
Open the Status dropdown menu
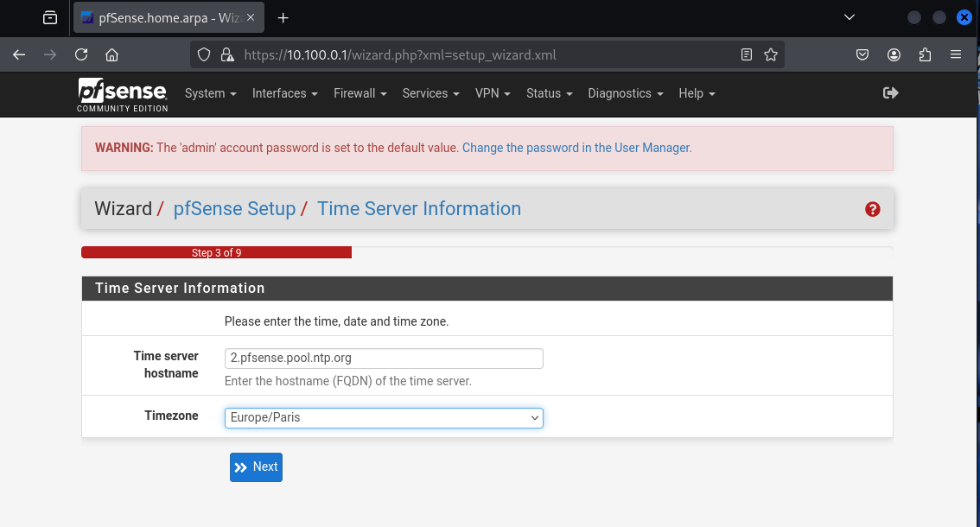tap(550, 94)
